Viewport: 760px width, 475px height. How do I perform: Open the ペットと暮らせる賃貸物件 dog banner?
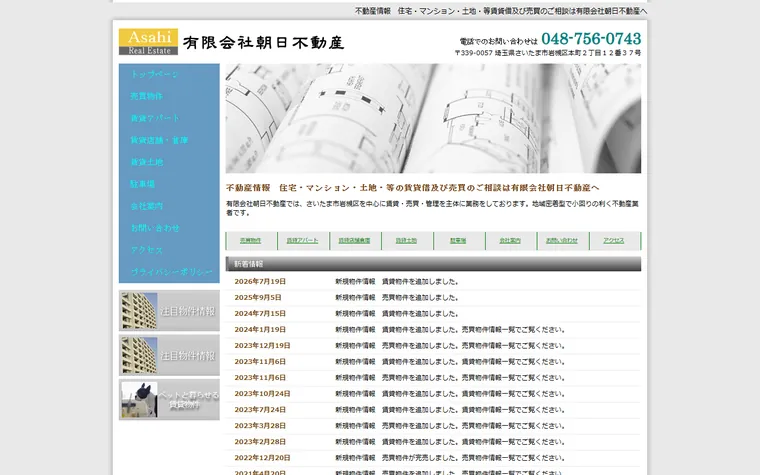point(169,400)
